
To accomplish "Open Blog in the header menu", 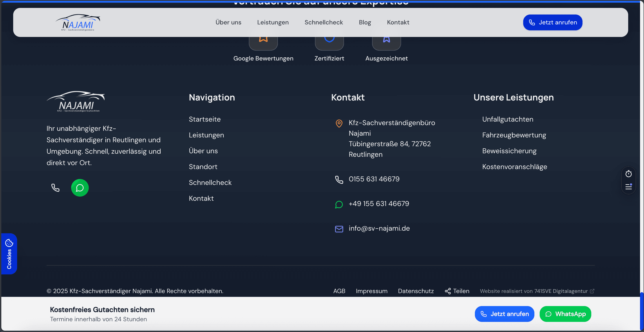I will [365, 22].
